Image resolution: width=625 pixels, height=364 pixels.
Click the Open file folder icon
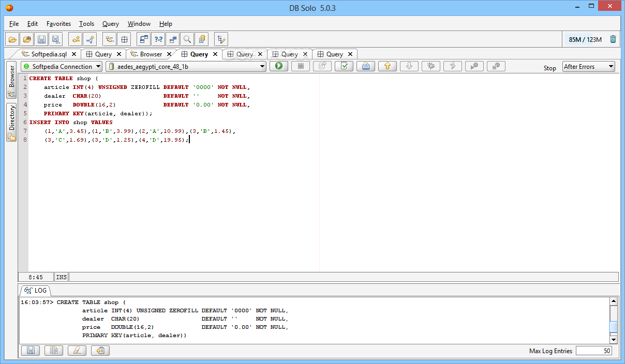point(12,39)
